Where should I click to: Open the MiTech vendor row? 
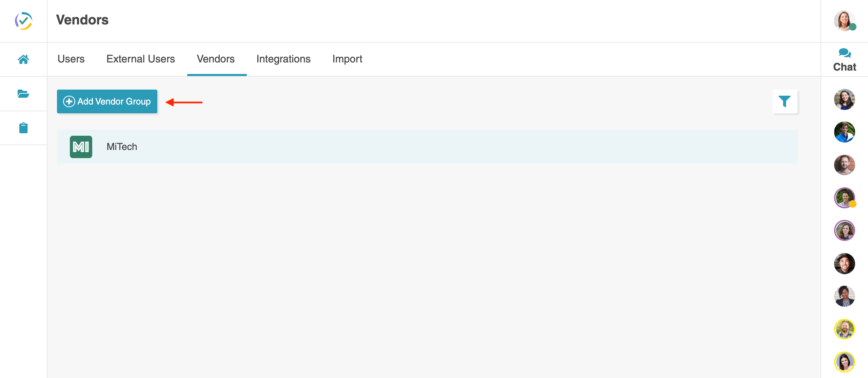[x=427, y=147]
